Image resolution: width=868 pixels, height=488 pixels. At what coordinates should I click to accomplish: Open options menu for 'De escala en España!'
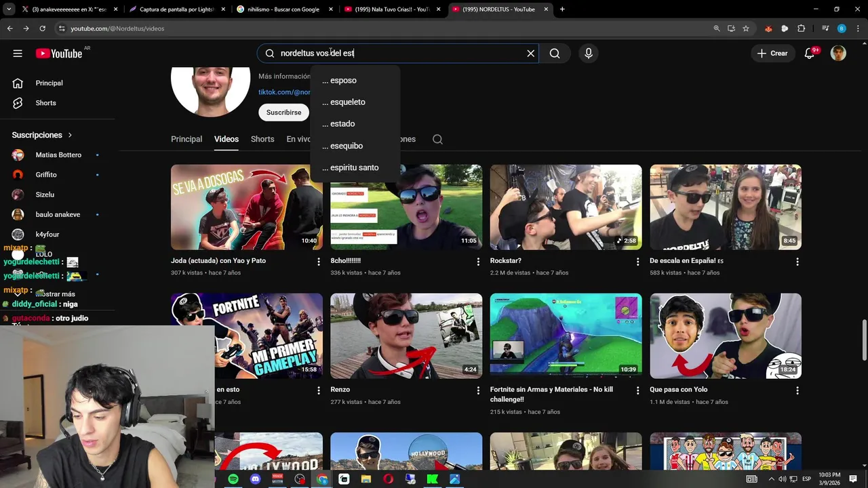pyautogui.click(x=797, y=262)
